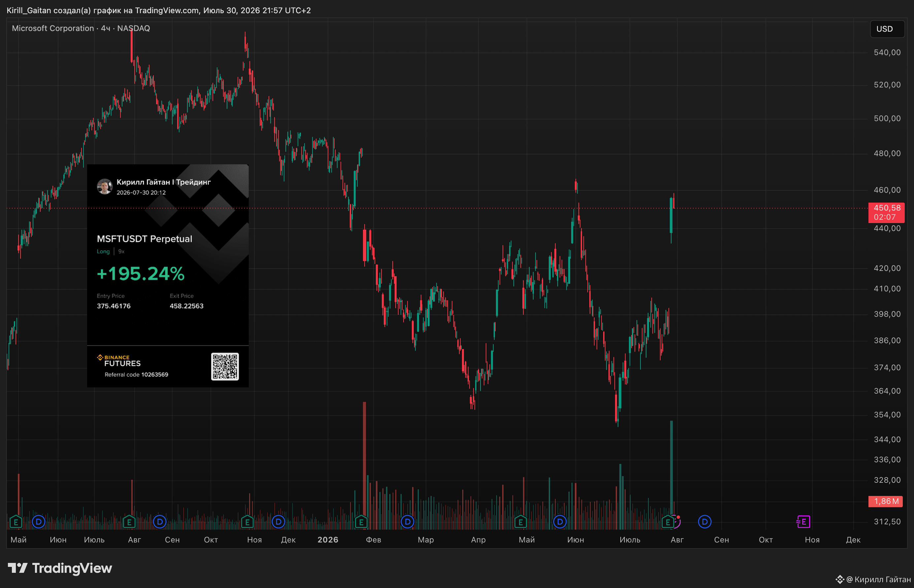The height and width of the screenshot is (588, 914).
Task: Click the 364,00 price axis label
Action: pyautogui.click(x=887, y=391)
